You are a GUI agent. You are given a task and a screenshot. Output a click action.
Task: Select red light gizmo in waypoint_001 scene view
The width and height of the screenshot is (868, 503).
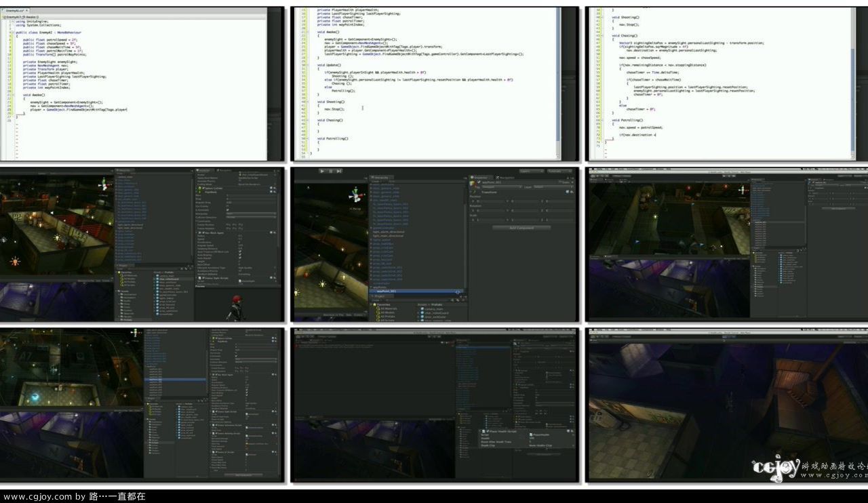pyautogui.click(x=306, y=275)
